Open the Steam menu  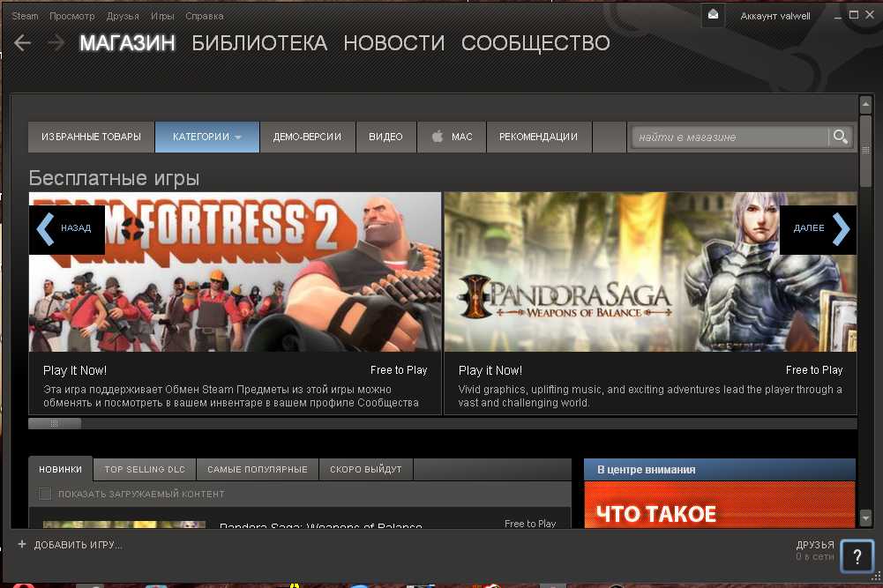[x=26, y=16]
